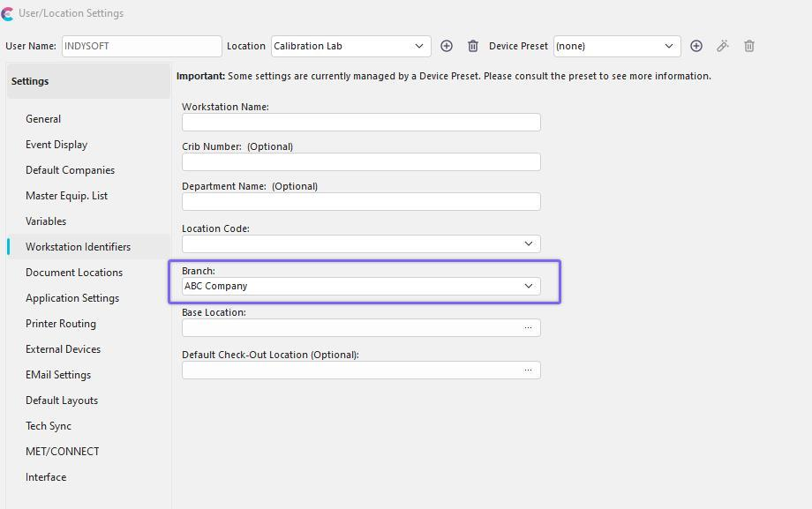Click the delete Device Preset trash icon

pos(749,46)
